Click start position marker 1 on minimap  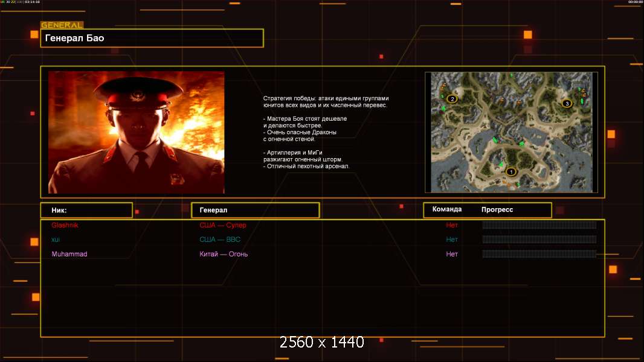(511, 172)
